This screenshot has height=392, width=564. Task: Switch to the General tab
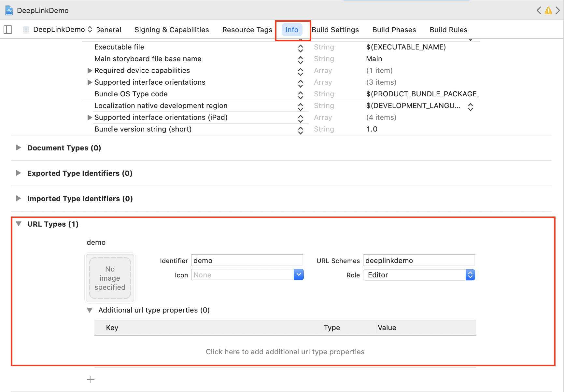coord(109,30)
